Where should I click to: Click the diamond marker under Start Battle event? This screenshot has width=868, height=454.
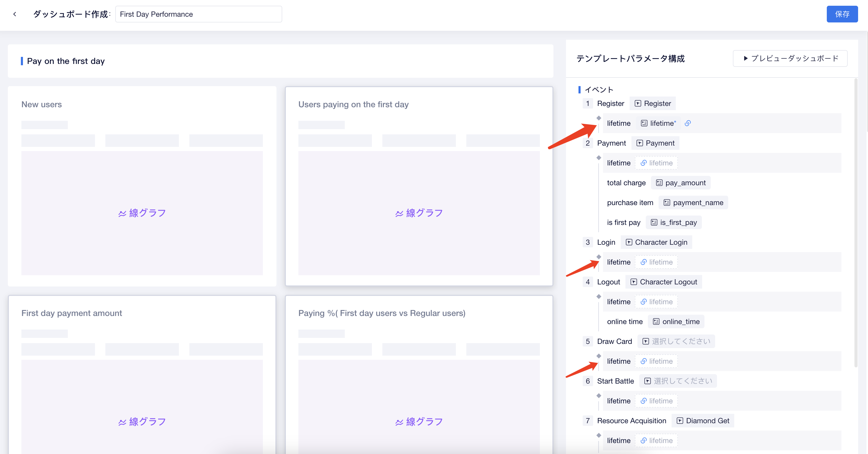tap(599, 396)
